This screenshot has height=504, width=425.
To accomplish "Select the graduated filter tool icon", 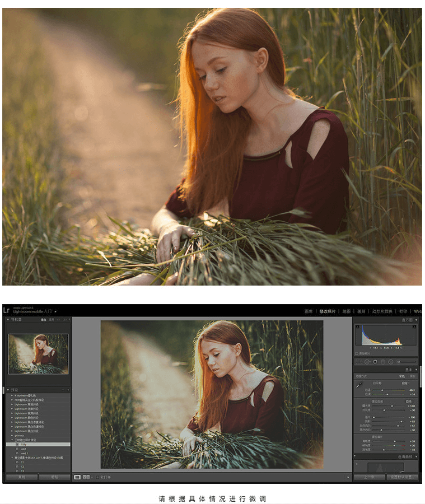I will (382, 362).
